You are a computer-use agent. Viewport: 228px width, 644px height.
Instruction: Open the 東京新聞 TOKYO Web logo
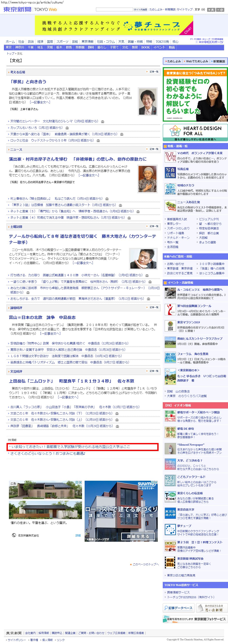30,10
